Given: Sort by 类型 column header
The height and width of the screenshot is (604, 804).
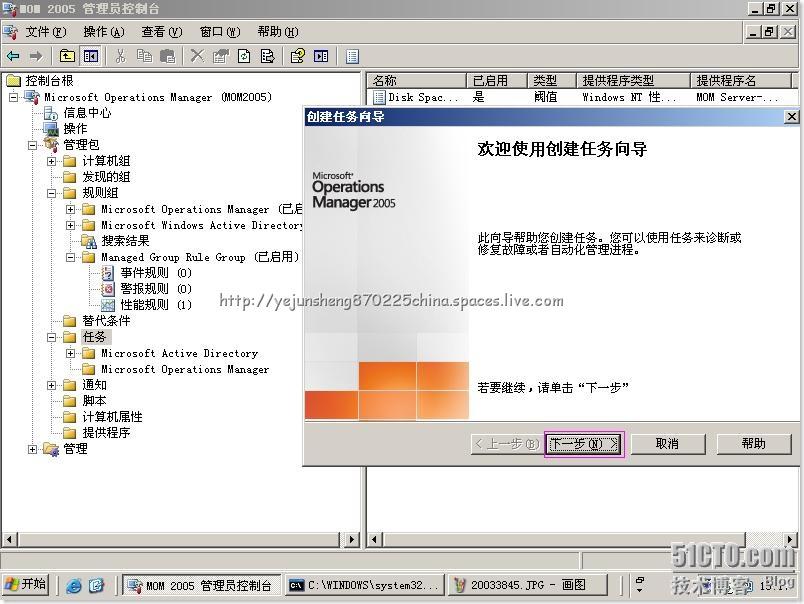Looking at the screenshot, I should [551, 80].
